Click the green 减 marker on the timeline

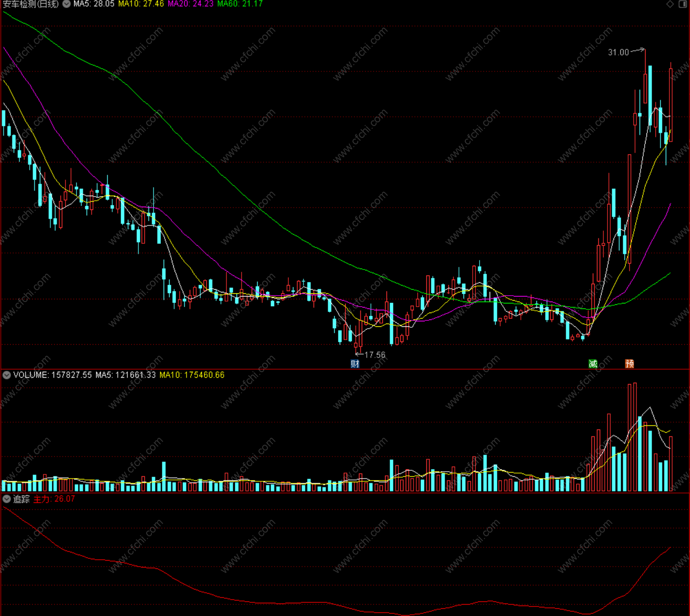tap(593, 364)
